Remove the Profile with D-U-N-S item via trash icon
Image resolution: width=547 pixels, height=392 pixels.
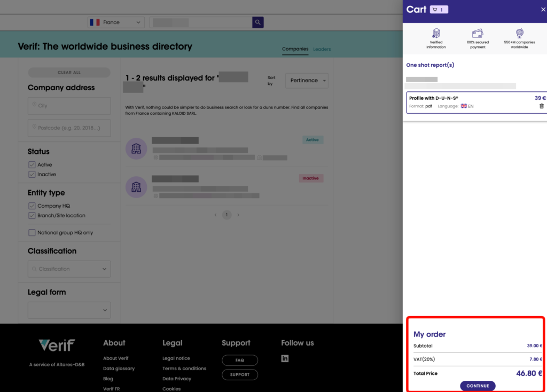coord(542,106)
